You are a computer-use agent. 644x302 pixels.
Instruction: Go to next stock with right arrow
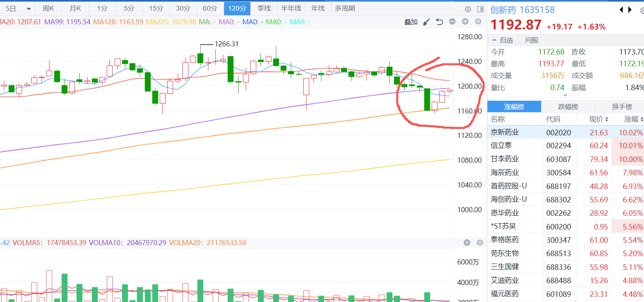coord(630,10)
